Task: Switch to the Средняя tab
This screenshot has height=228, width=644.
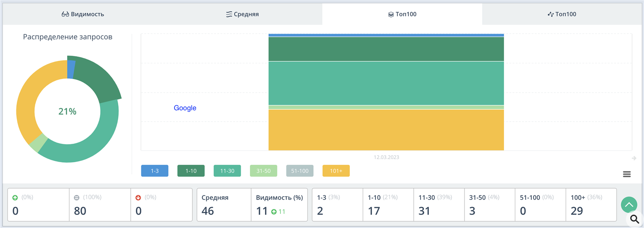Action: coord(242,14)
